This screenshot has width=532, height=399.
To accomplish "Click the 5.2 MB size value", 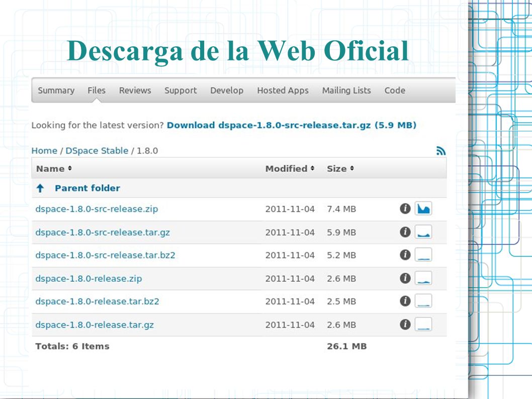I will [x=341, y=255].
